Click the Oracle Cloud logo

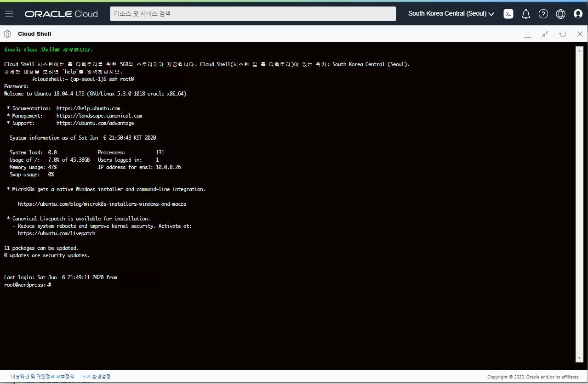pyautogui.click(x=61, y=14)
